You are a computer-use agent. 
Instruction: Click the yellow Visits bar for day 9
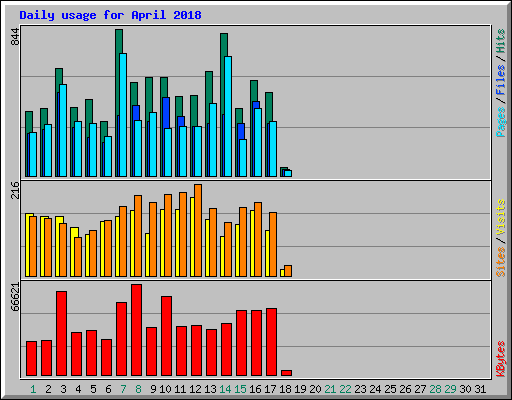pos(147,255)
